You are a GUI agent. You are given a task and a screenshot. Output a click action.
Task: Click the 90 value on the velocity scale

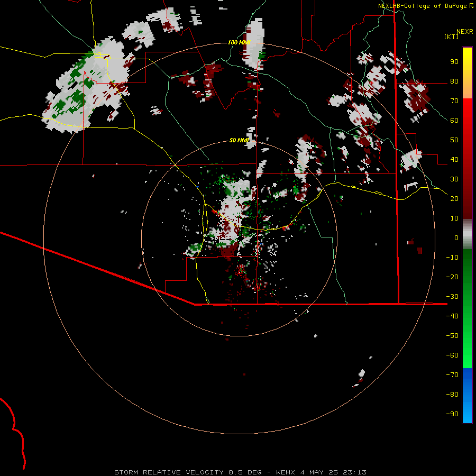tap(454, 62)
